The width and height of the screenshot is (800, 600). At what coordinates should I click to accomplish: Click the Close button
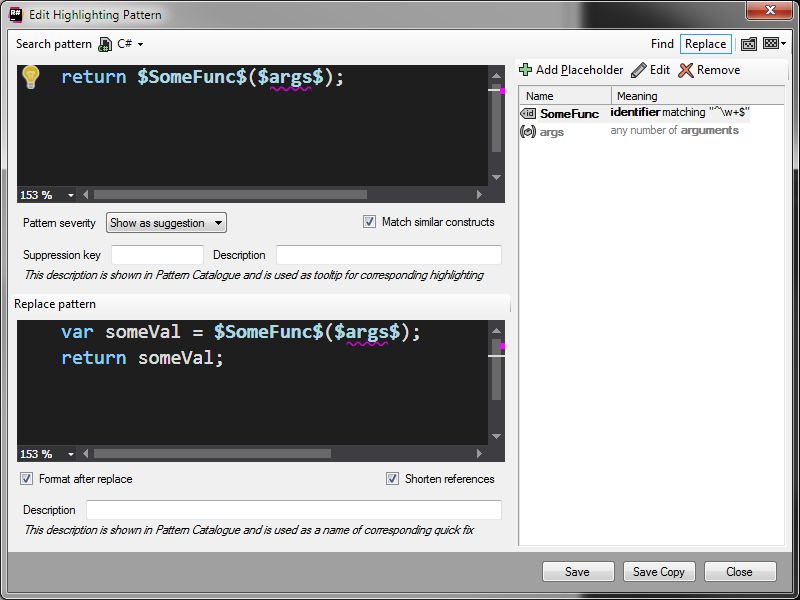(x=740, y=571)
